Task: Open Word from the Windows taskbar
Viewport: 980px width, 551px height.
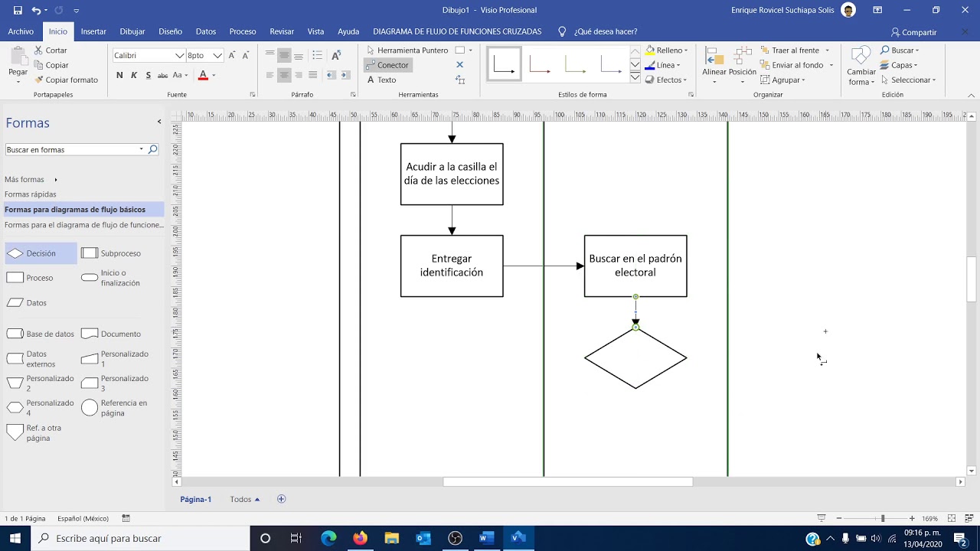Action: [485, 538]
